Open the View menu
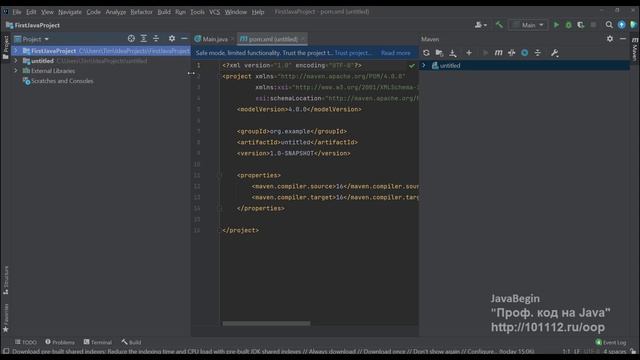Image resolution: width=640 pixels, height=360 pixels. pyautogui.click(x=47, y=12)
